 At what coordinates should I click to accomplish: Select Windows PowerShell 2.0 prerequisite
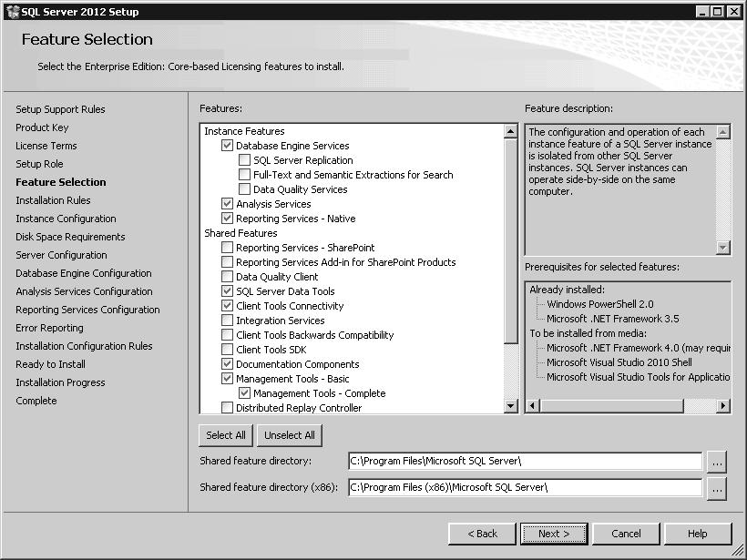click(599, 304)
